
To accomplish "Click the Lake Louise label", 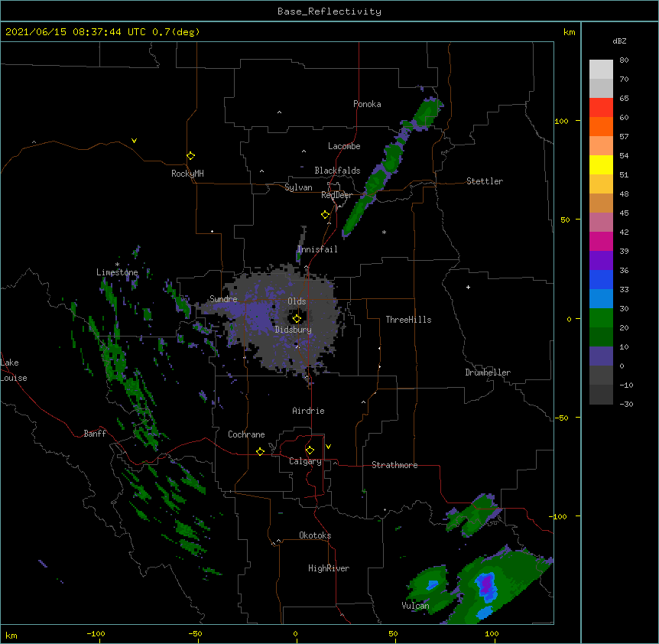I will pyautogui.click(x=14, y=370).
